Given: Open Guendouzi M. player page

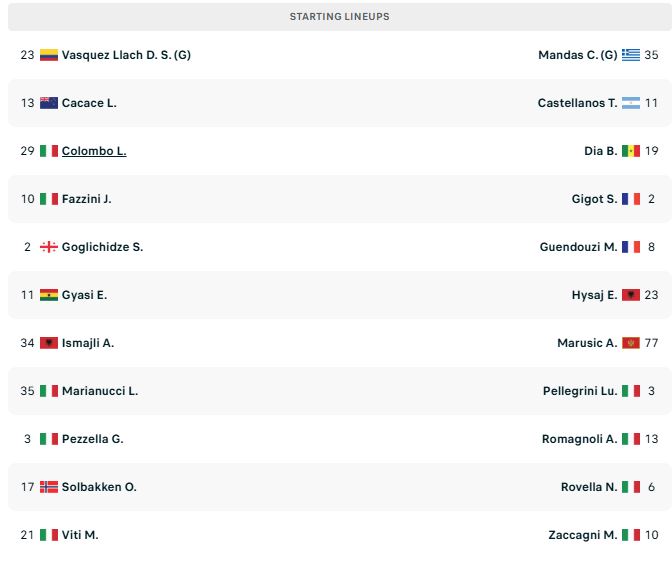Looking at the screenshot, I should [x=579, y=247].
